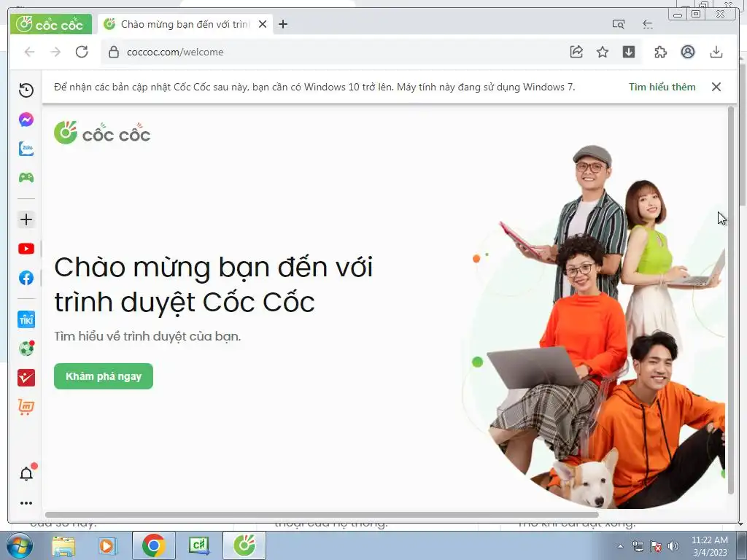Click the page horizontal scrollbar
Viewport: 747px width, 560px height.
(322, 515)
